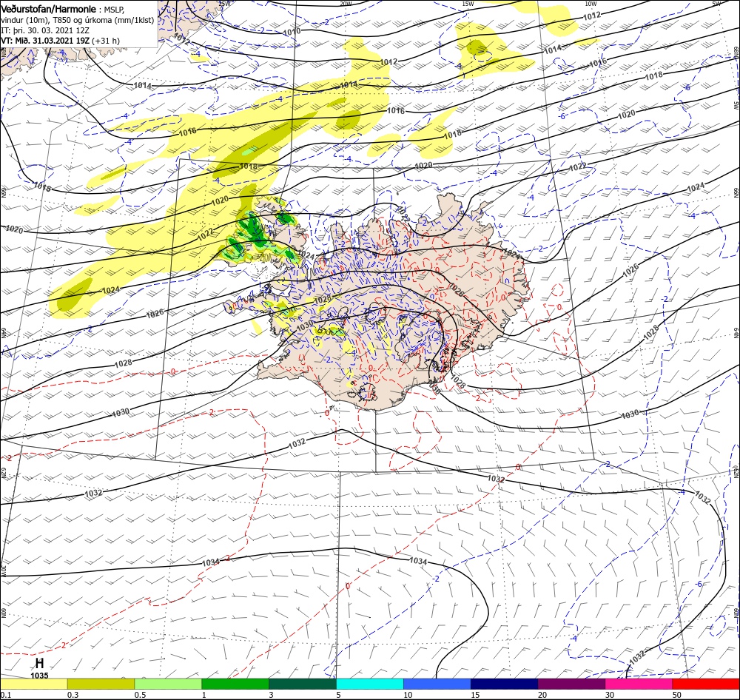Click the green 1 mm legend swatch
This screenshot has height=700, width=740.
[235, 684]
